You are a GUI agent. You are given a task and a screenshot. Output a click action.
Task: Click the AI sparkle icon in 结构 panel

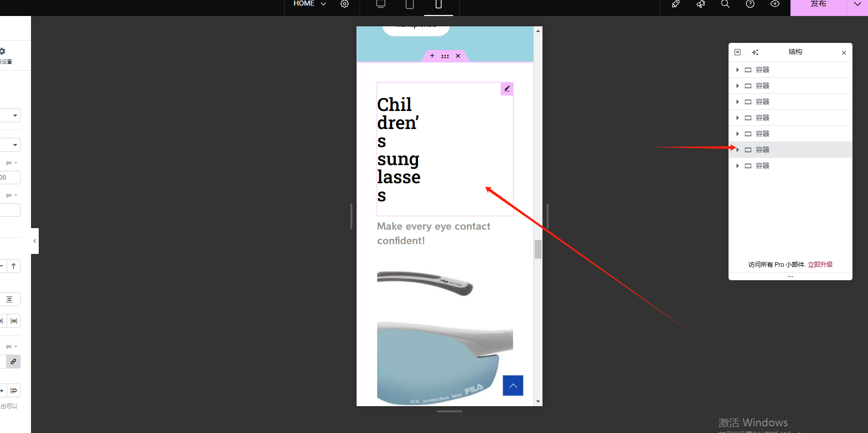pyautogui.click(x=755, y=52)
